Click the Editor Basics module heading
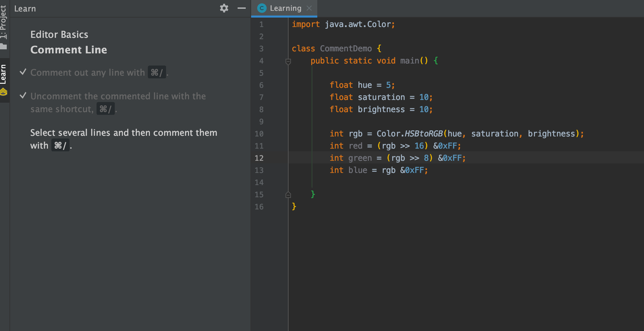644x331 pixels. click(59, 34)
